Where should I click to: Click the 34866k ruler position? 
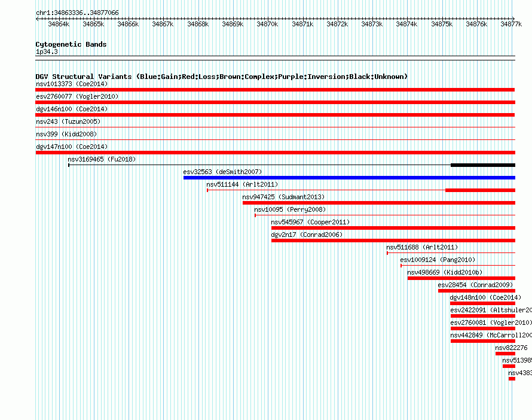tap(128, 24)
